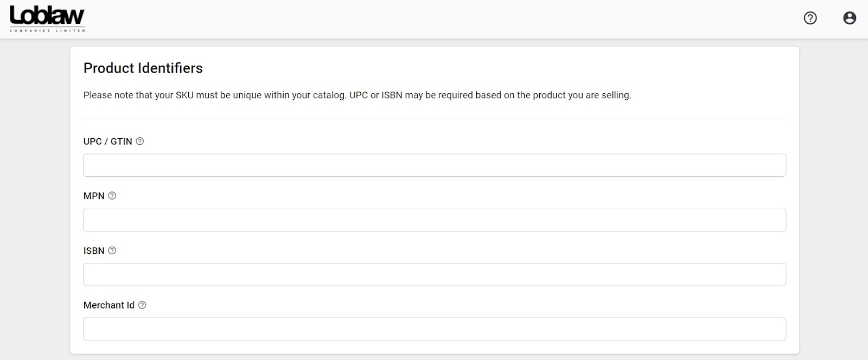Click the SKU uniqueness note text
This screenshot has height=360, width=868.
click(357, 95)
